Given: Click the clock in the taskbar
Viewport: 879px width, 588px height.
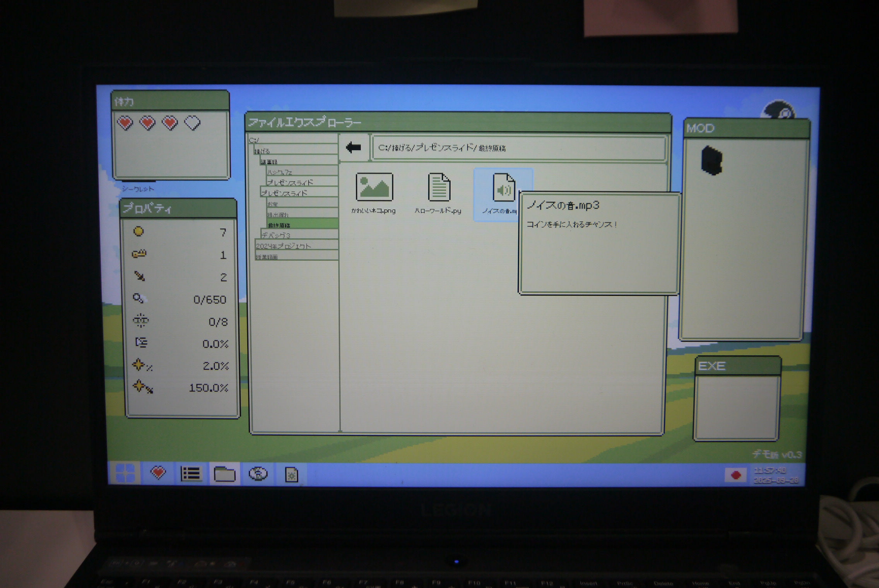Looking at the screenshot, I should (775, 475).
